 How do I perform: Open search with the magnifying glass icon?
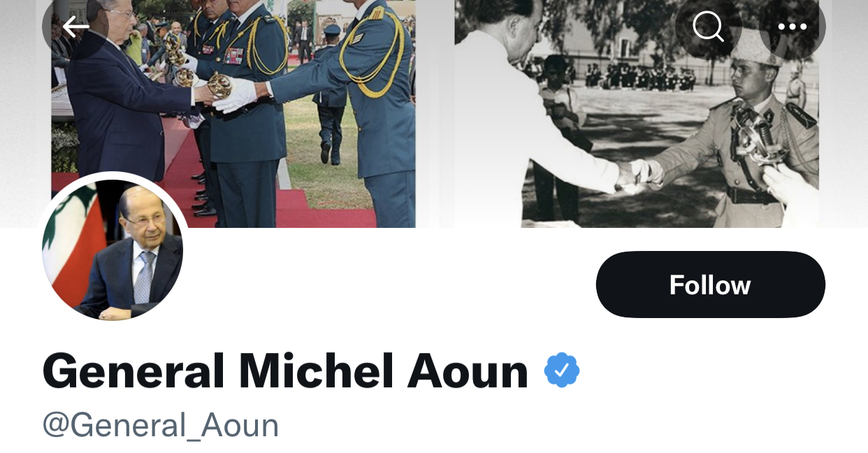pos(709,27)
